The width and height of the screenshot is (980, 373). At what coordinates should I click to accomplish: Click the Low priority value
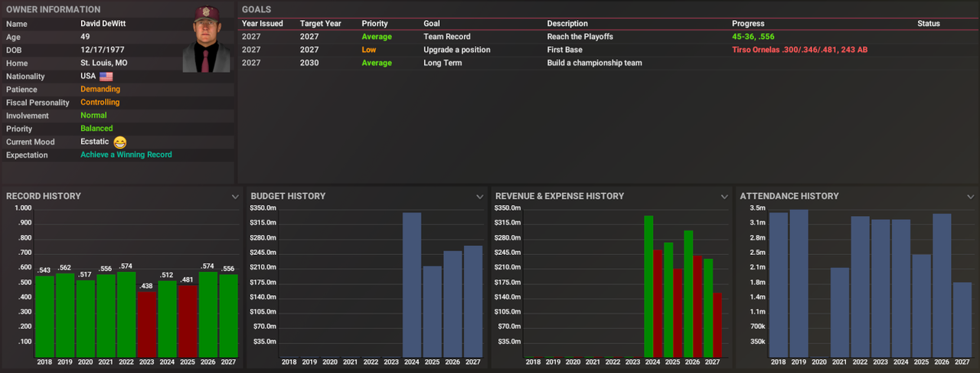369,50
